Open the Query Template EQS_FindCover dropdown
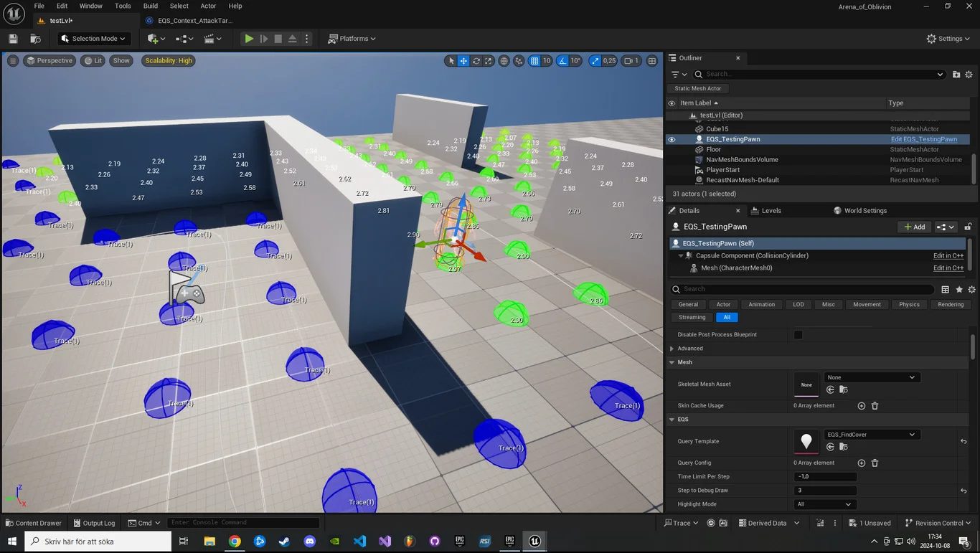Viewport: 980px width, 553px height. coord(871,435)
